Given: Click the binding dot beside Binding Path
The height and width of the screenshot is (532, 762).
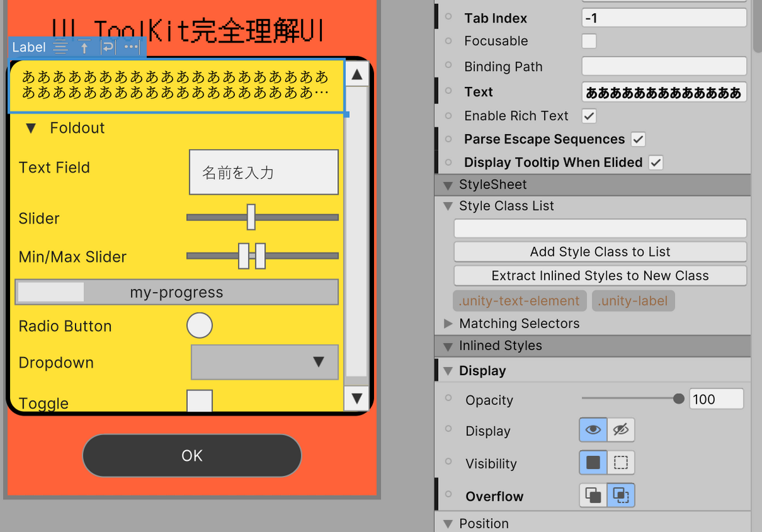Looking at the screenshot, I should coord(449,66).
